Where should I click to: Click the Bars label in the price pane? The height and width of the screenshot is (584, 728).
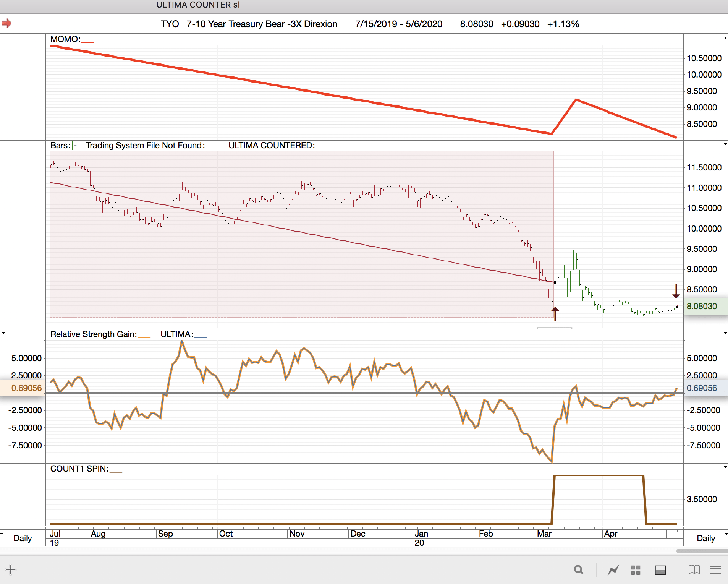[x=60, y=146]
